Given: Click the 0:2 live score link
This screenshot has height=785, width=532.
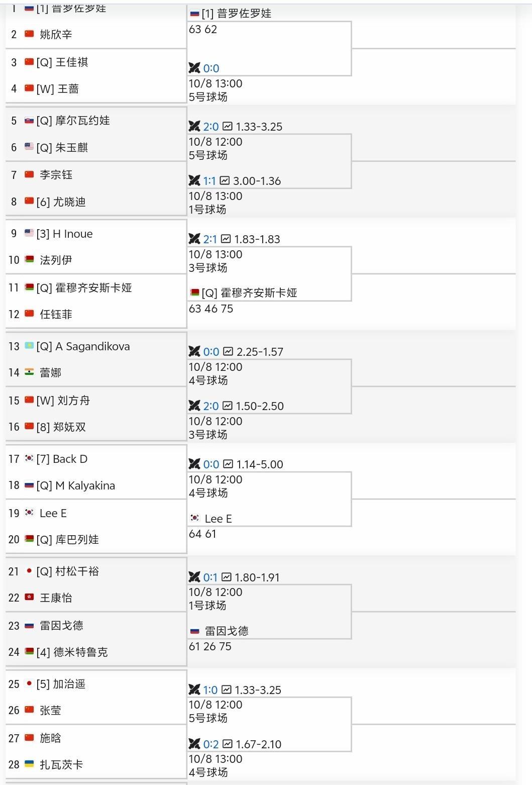Looking at the screenshot, I should 211,744.
